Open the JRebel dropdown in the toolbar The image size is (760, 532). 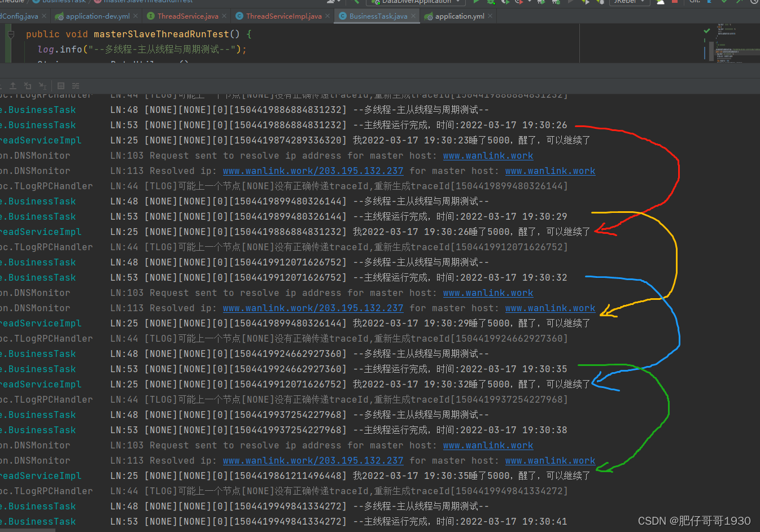[628, 2]
